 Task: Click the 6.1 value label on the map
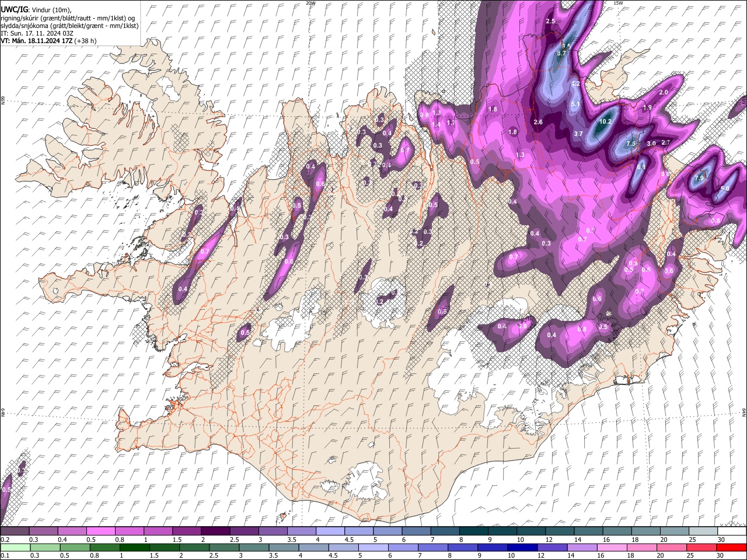click(641, 167)
